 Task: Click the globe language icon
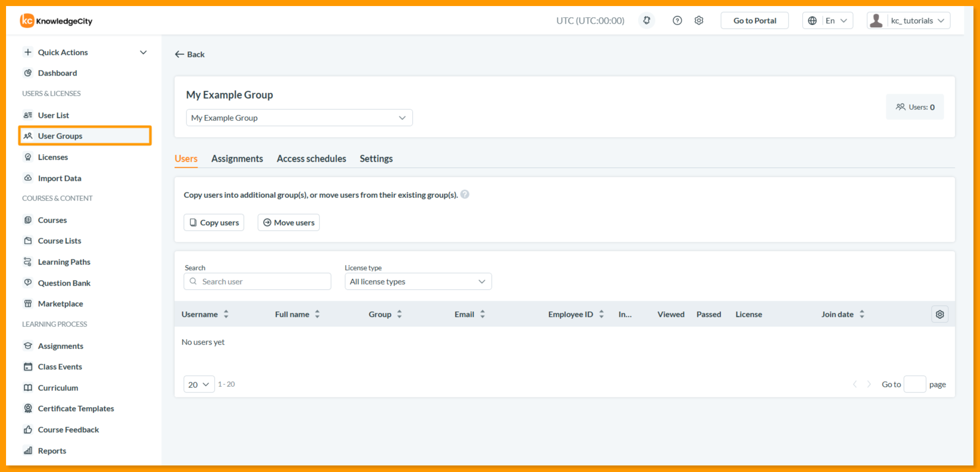[x=812, y=21]
